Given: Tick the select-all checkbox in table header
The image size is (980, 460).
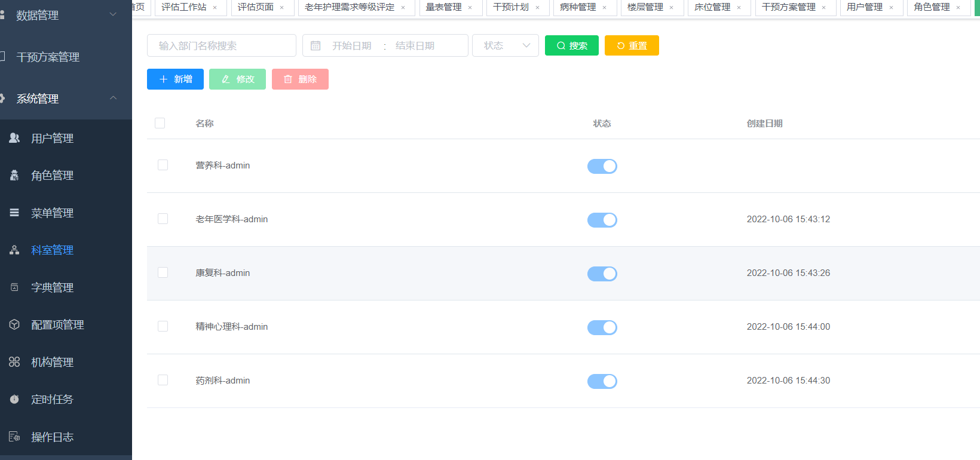Looking at the screenshot, I should 160,123.
